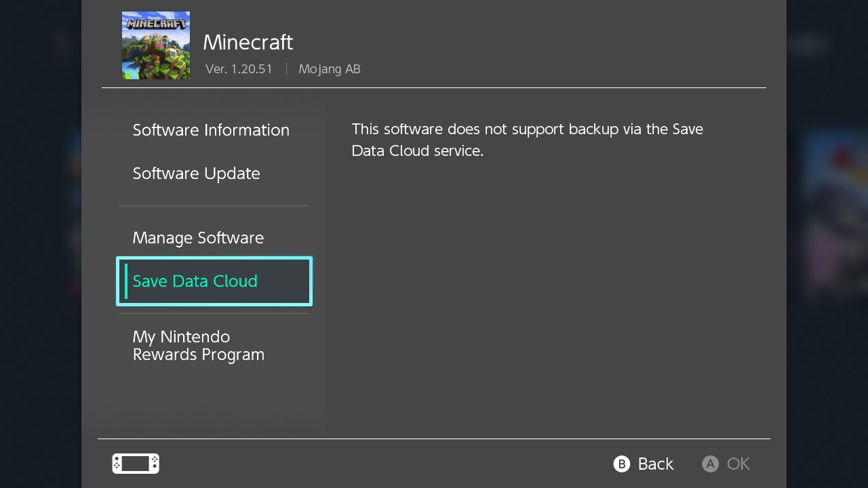Go to Manage Software

point(198,238)
